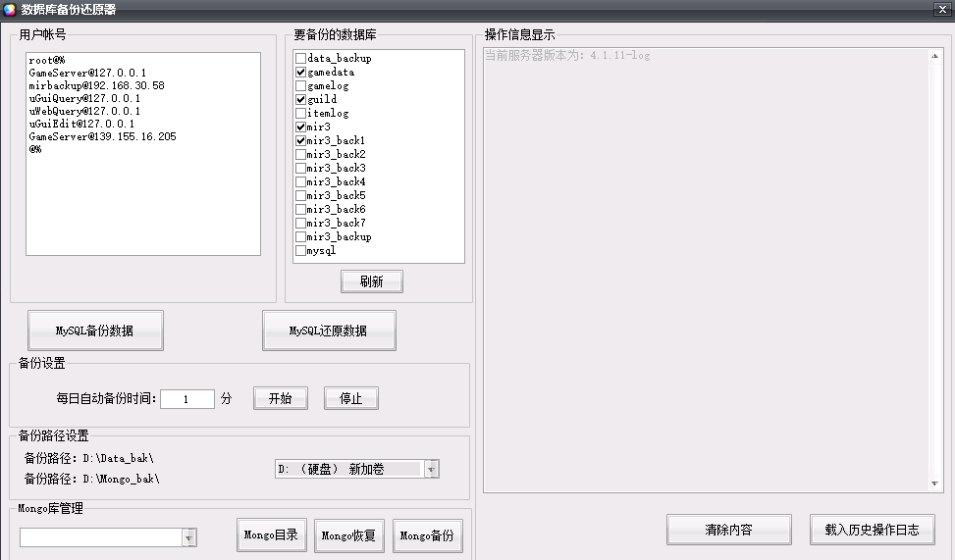Click the Mongo恢复 restore button
This screenshot has width=955, height=560.
(x=348, y=535)
